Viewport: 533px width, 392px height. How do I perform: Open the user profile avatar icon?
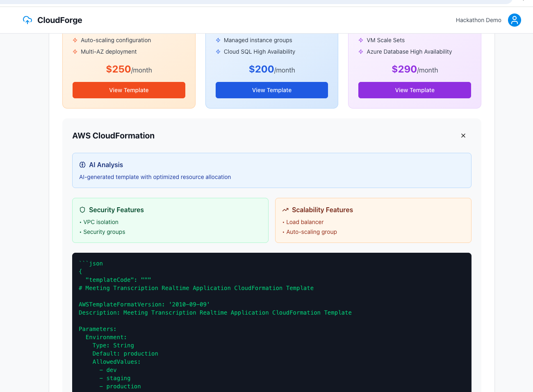tap(515, 20)
